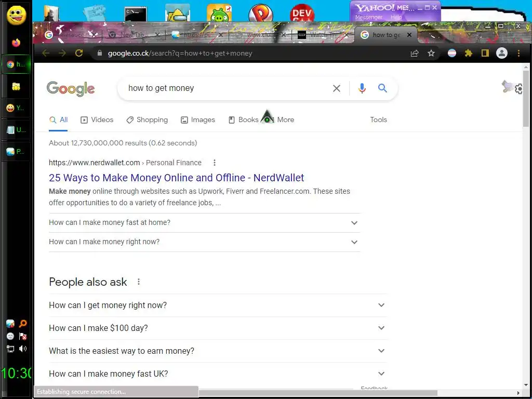
Task: Start voice search with the microphone
Action: 362,88
